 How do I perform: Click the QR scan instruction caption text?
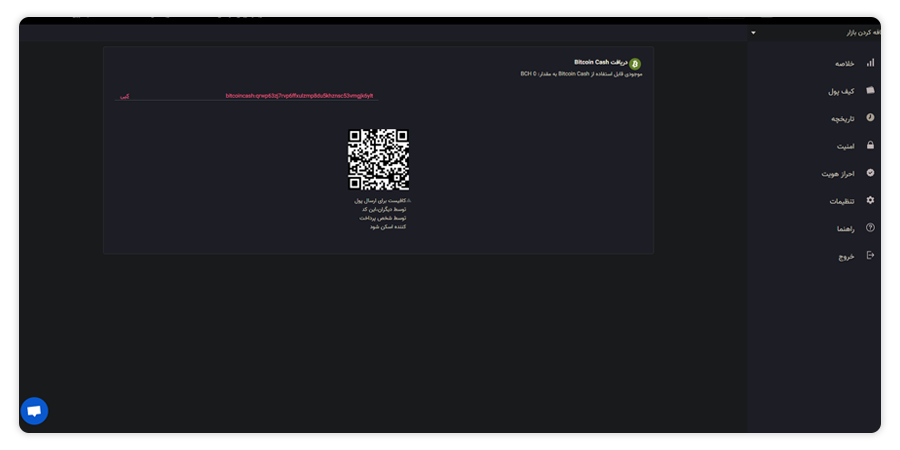pyautogui.click(x=383, y=214)
